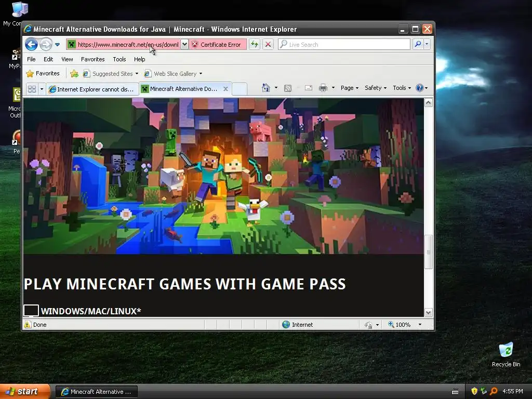Open the Recycle Bin desktop icon

tap(506, 354)
